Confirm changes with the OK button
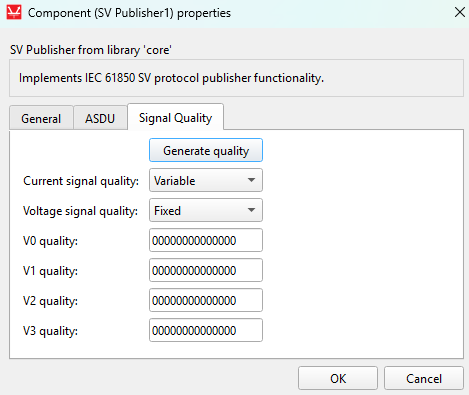This screenshot has height=395, width=469. [x=338, y=378]
